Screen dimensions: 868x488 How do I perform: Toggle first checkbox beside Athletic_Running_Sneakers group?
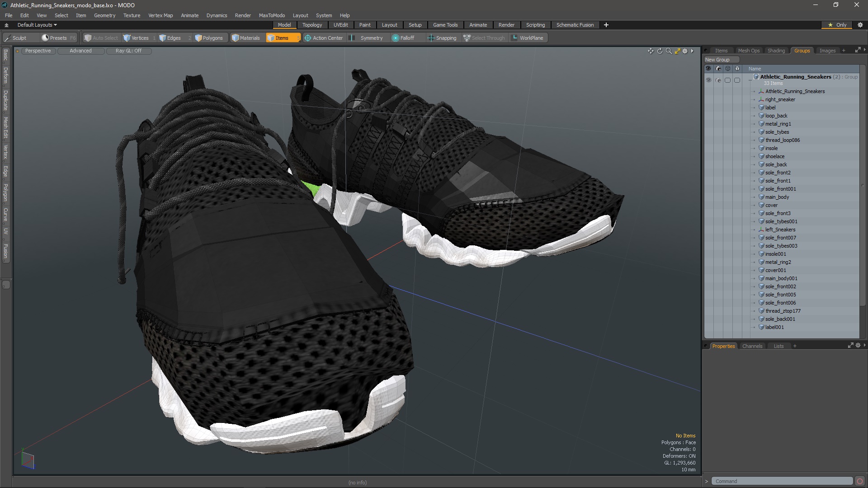(727, 80)
